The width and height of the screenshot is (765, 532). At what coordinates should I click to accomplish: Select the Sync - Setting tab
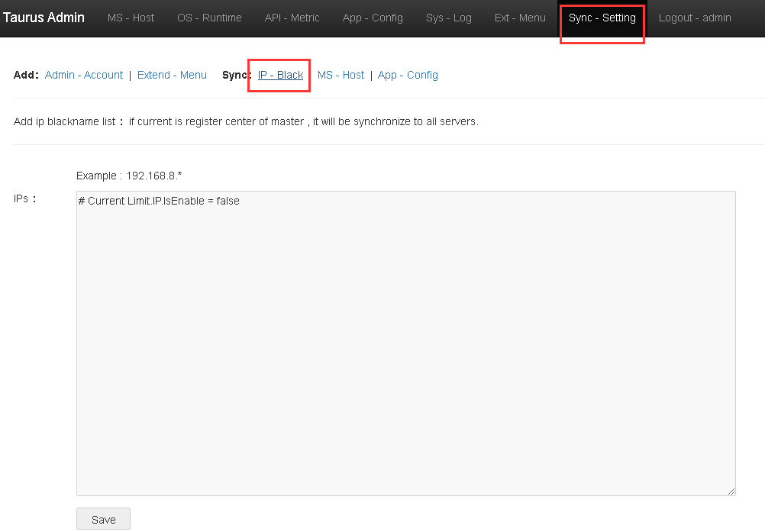(602, 18)
